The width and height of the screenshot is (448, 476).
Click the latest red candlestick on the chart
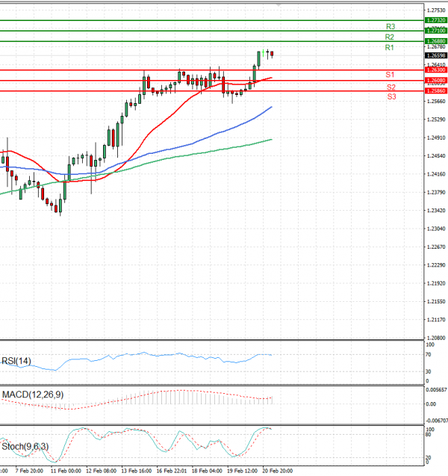[x=272, y=54]
